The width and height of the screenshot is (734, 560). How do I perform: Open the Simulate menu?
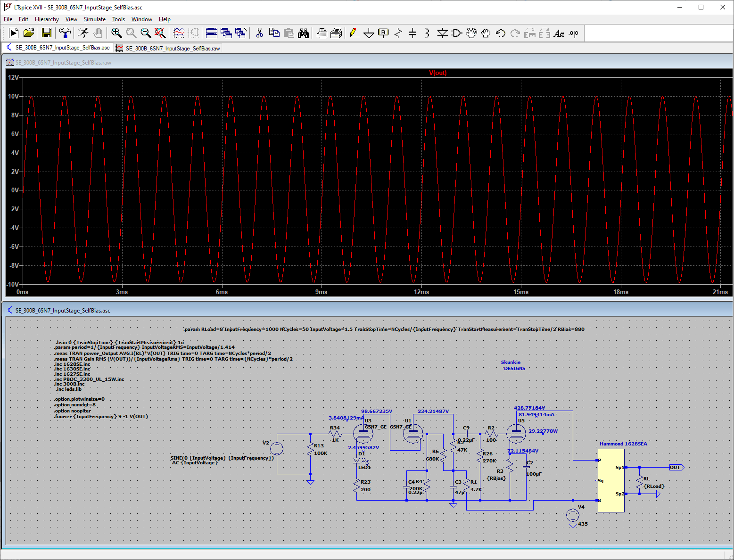tap(95, 19)
